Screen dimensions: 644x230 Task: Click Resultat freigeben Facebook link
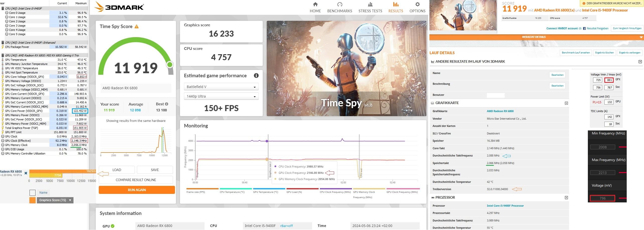pos(596,28)
